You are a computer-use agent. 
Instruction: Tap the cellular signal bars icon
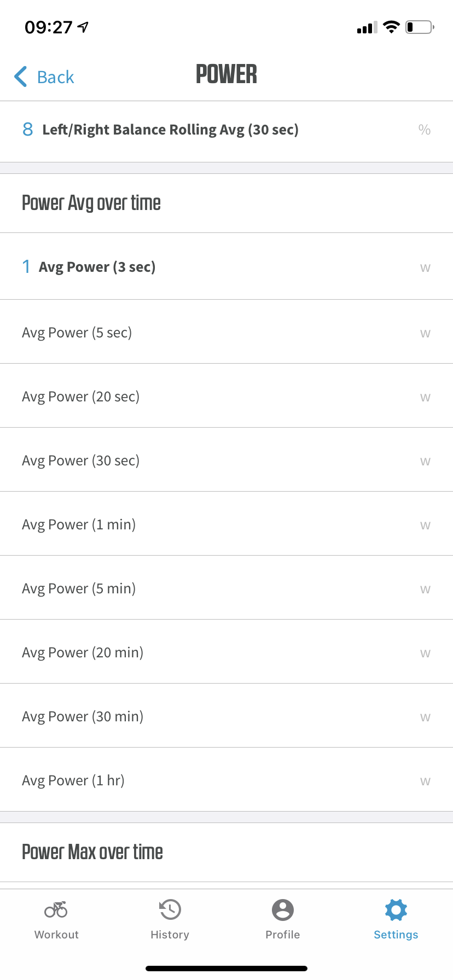click(367, 28)
